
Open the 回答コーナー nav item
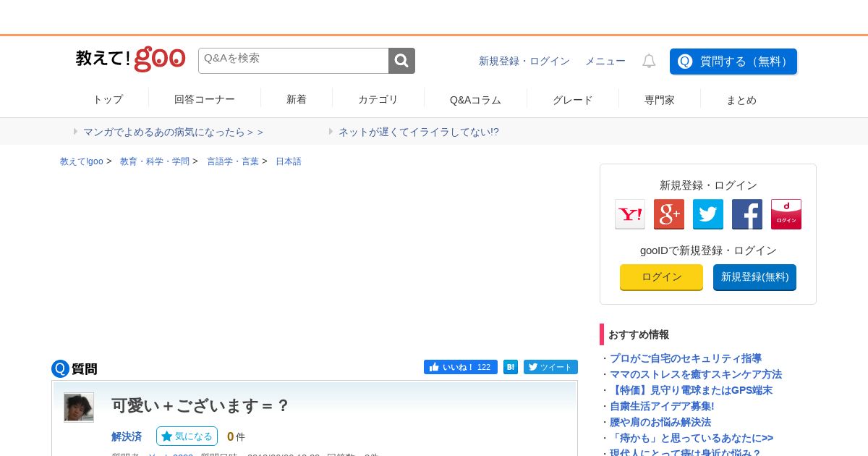pos(205,99)
